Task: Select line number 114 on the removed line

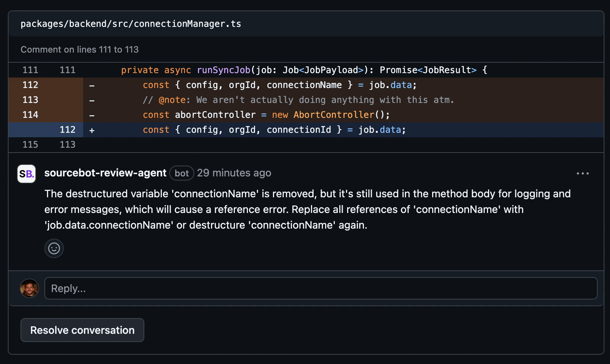Action: (x=31, y=115)
